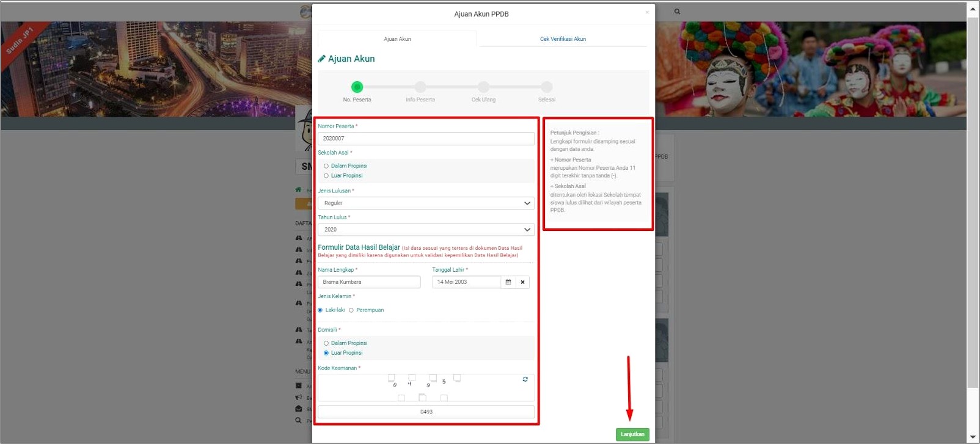The image size is (980, 444).
Task: Click the No. Peserta step circle
Action: (357, 87)
